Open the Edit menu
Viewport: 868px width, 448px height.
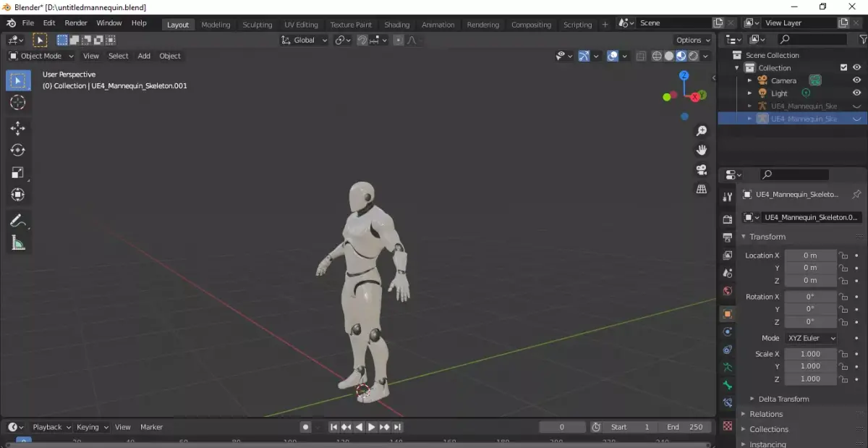(49, 23)
